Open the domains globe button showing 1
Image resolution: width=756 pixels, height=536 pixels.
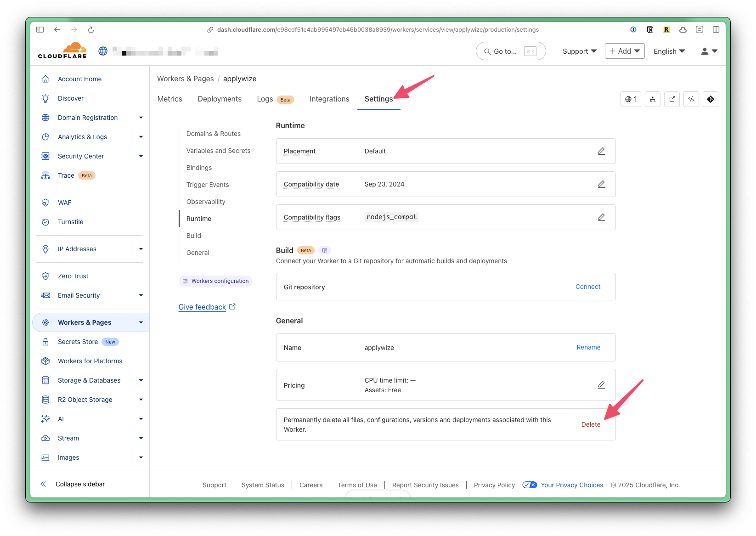[x=631, y=99]
